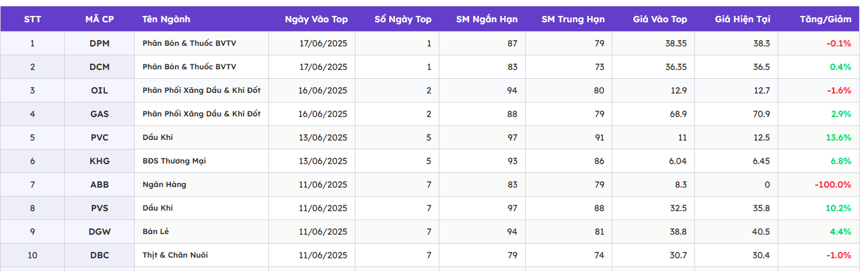Click the SM Trung Hạn header
868x271 pixels.
click(573, 19)
